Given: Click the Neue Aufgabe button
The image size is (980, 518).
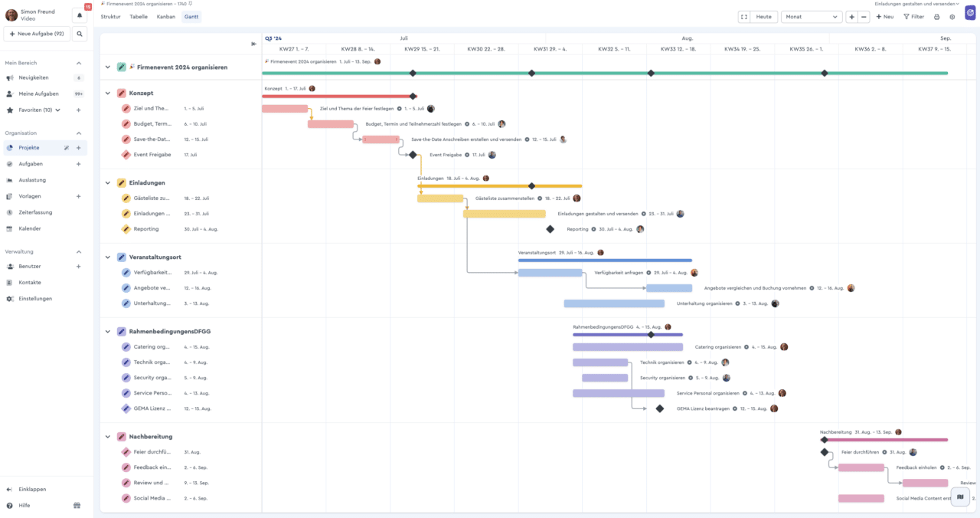Looking at the screenshot, I should (x=37, y=34).
